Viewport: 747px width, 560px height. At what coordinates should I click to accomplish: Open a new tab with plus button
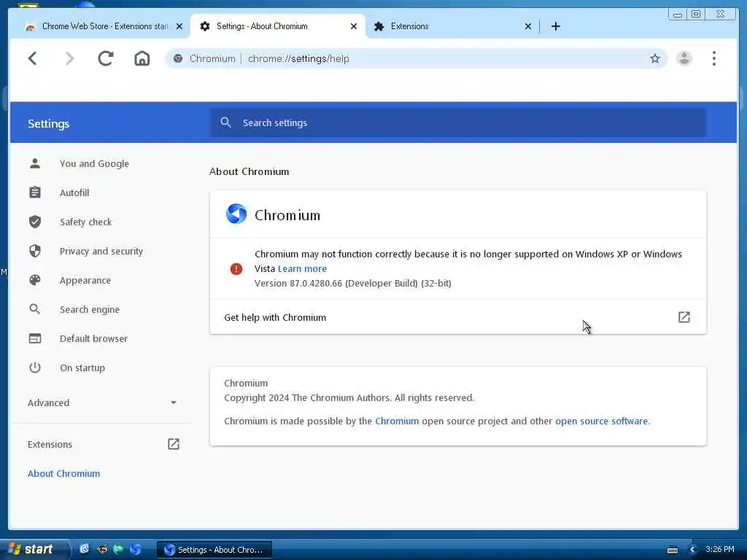pyautogui.click(x=555, y=26)
